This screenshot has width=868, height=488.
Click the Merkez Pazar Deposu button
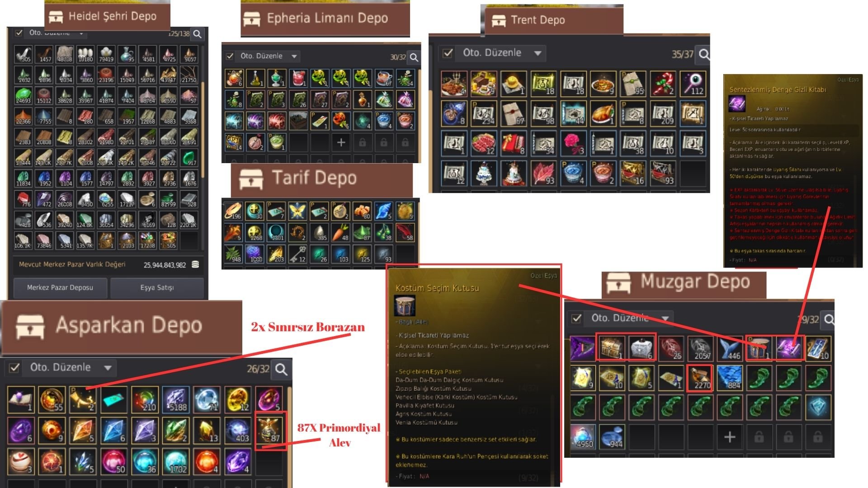(x=60, y=287)
